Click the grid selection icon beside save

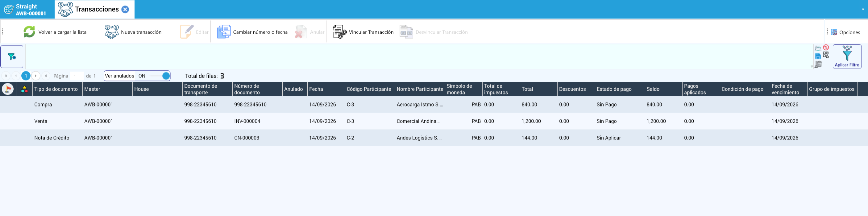coord(826,55)
